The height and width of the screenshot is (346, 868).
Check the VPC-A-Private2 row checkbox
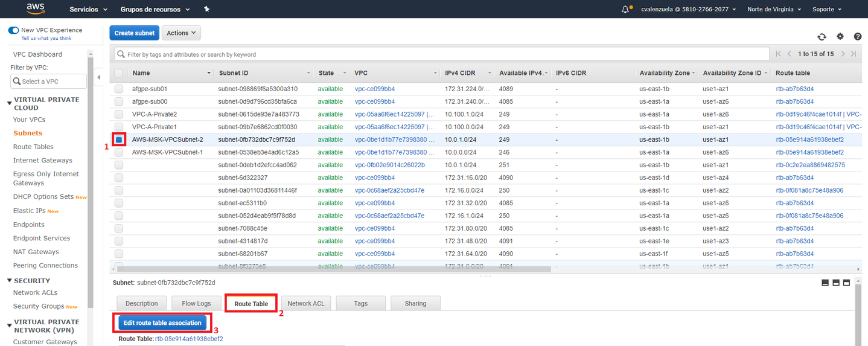119,114
